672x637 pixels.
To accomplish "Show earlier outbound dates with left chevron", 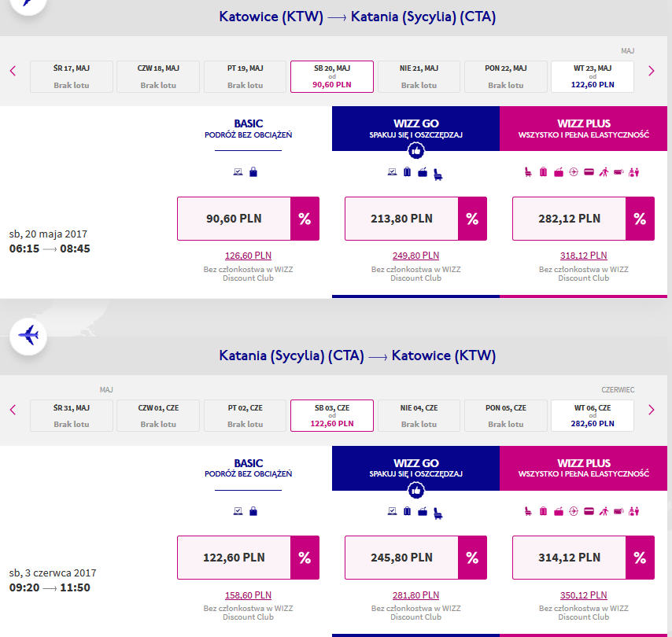I will (13, 71).
